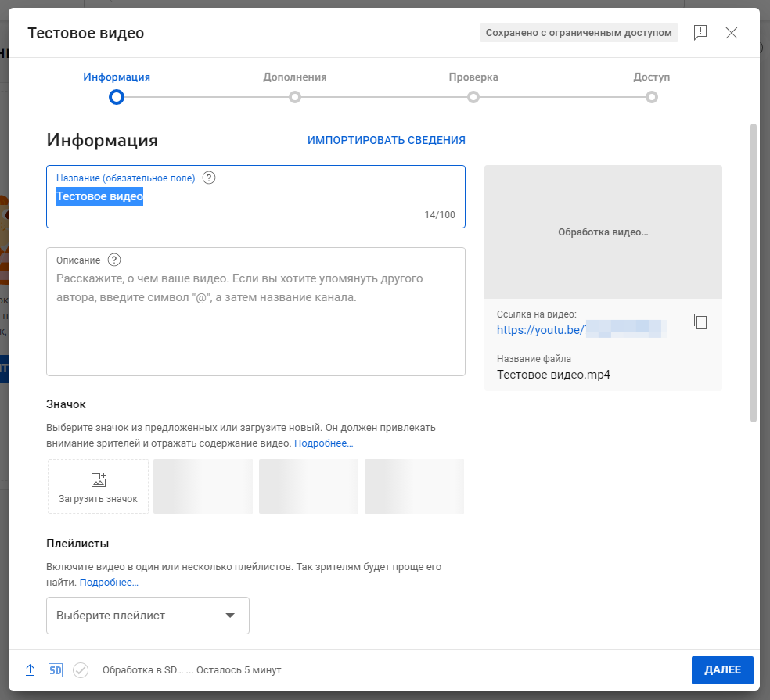Click into the Описание text area
The height and width of the screenshot is (700, 770).
click(256, 312)
